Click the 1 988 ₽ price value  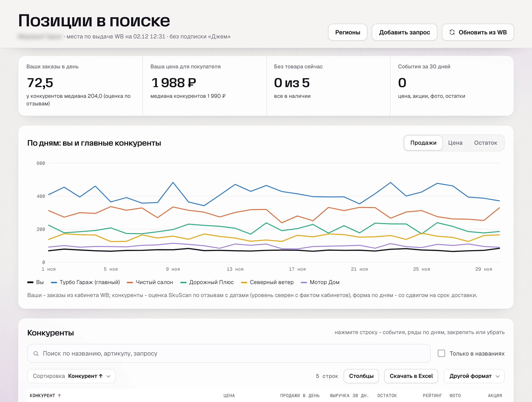click(x=174, y=83)
